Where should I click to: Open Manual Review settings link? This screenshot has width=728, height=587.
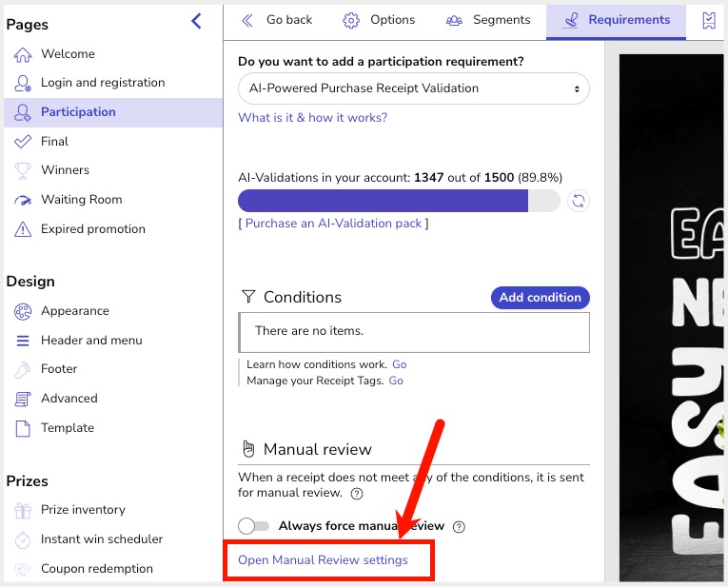(x=323, y=560)
